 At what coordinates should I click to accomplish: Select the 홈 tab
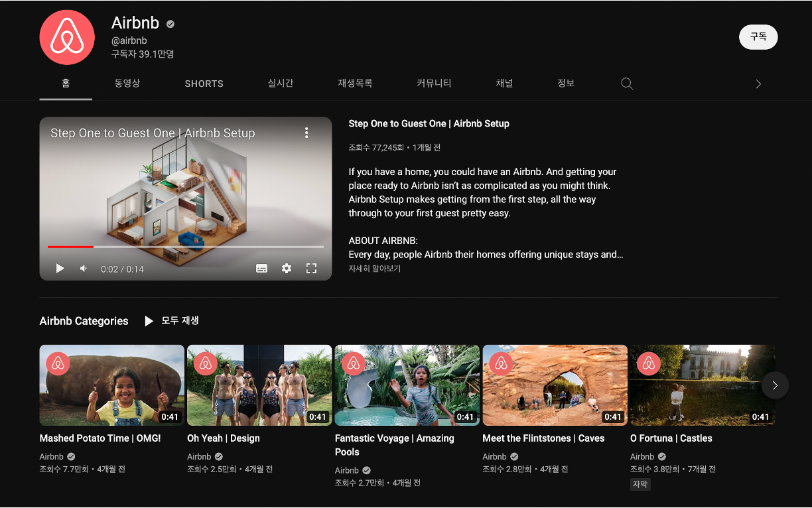tap(66, 84)
